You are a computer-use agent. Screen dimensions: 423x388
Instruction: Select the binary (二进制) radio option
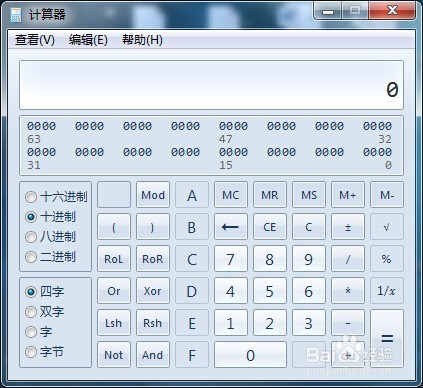tap(50, 257)
